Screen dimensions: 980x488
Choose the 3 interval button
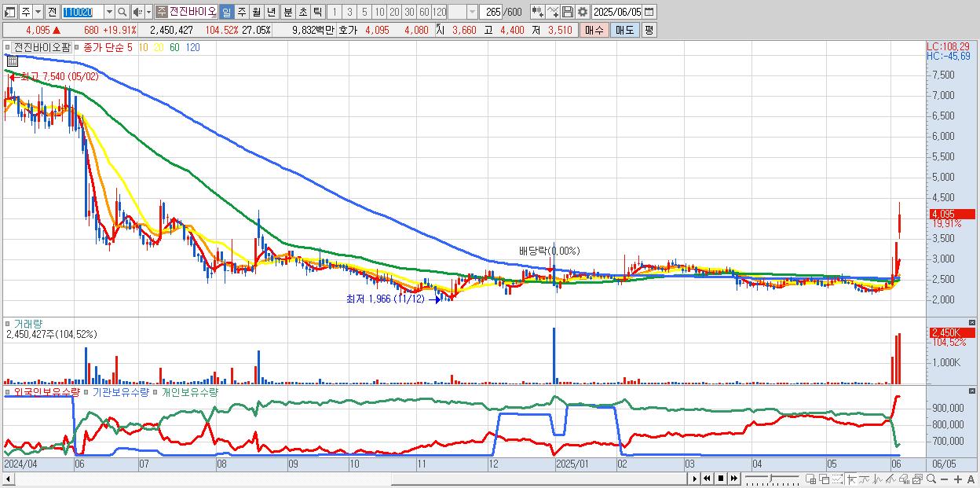pyautogui.click(x=349, y=12)
